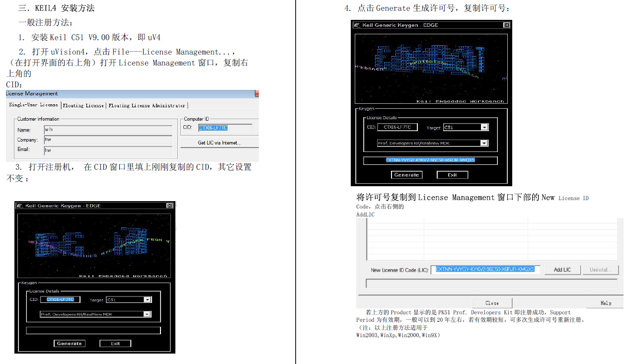Click the New License ID Code (LIC) field
Viewport: 627px width, 364px height.
[485, 270]
